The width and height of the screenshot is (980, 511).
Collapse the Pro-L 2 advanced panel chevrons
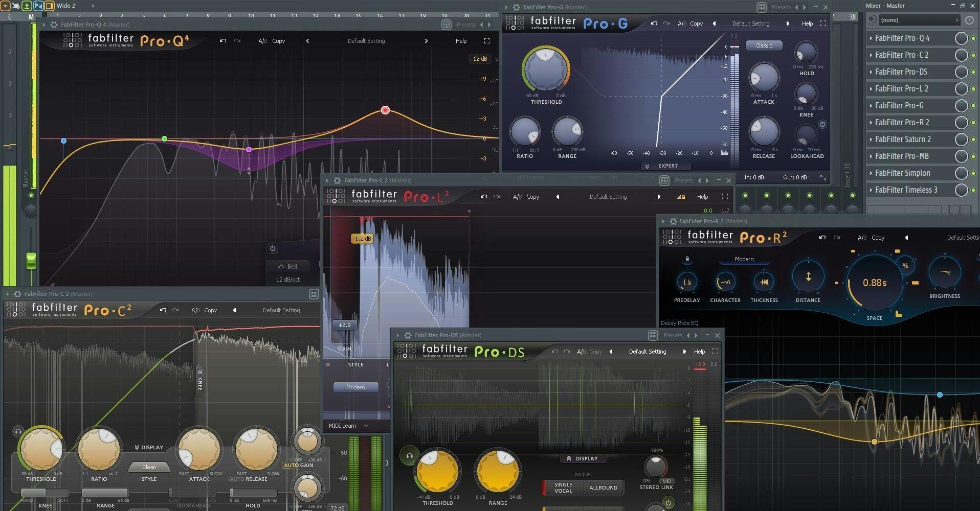[328, 365]
